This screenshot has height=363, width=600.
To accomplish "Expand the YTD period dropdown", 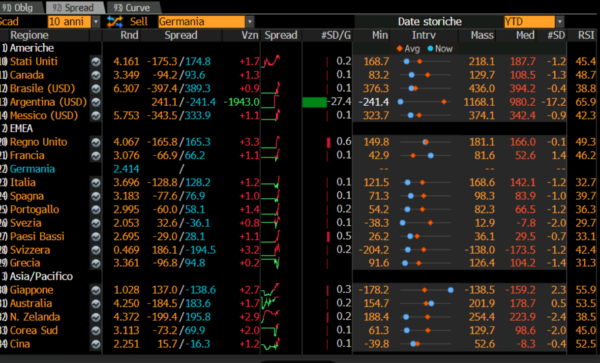I will coord(559,22).
